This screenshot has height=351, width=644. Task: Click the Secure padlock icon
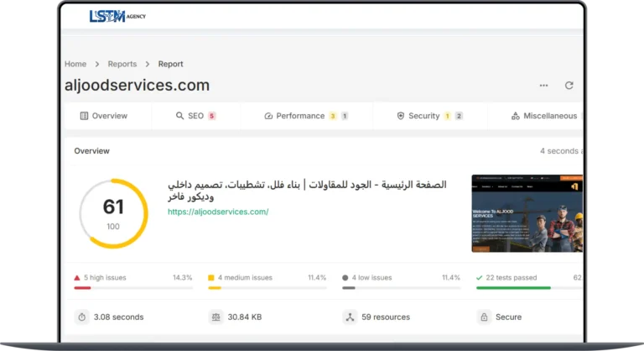pyautogui.click(x=484, y=317)
